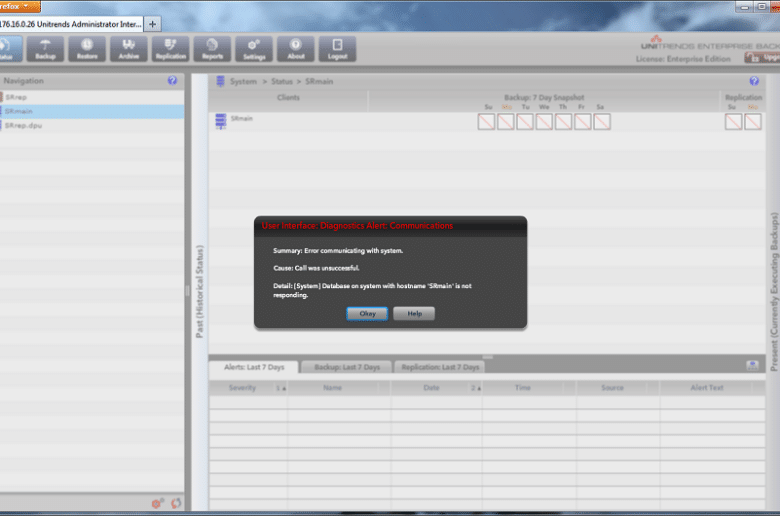Click Status in the breadcrumb

(x=282, y=82)
